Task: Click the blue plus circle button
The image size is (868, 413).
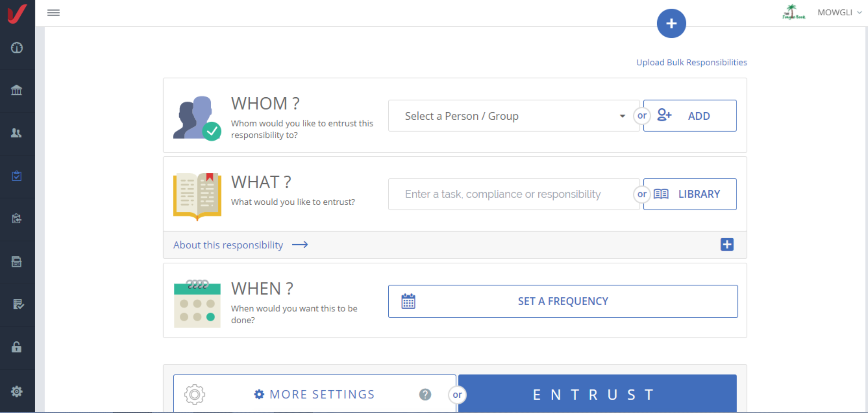Action: click(671, 23)
